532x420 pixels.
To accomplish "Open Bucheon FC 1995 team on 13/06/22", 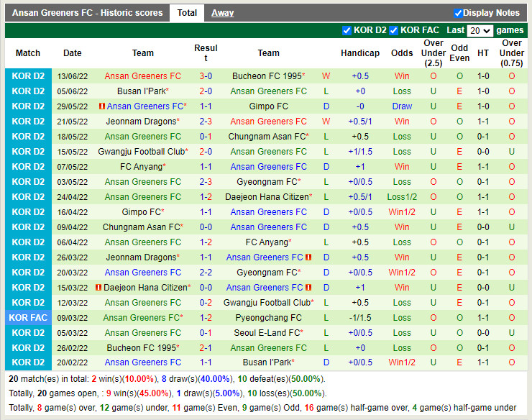I will coord(268,76).
